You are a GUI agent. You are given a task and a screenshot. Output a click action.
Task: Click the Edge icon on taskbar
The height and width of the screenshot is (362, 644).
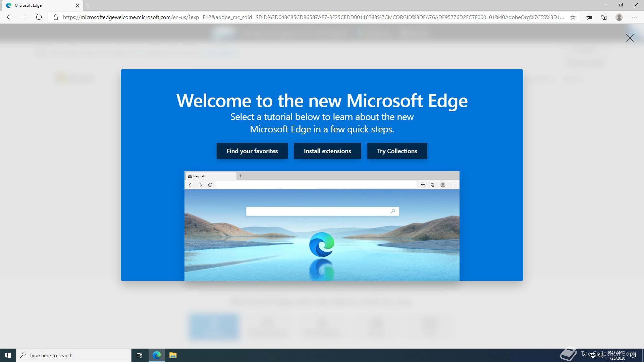[157, 355]
